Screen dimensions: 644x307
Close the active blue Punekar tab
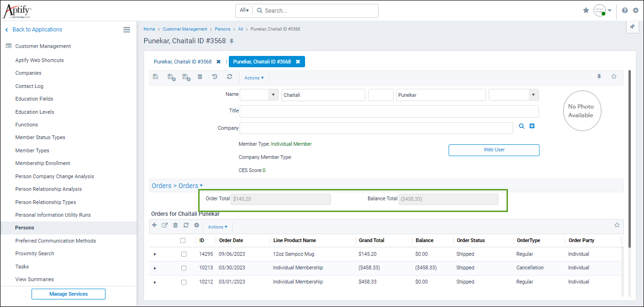(298, 62)
